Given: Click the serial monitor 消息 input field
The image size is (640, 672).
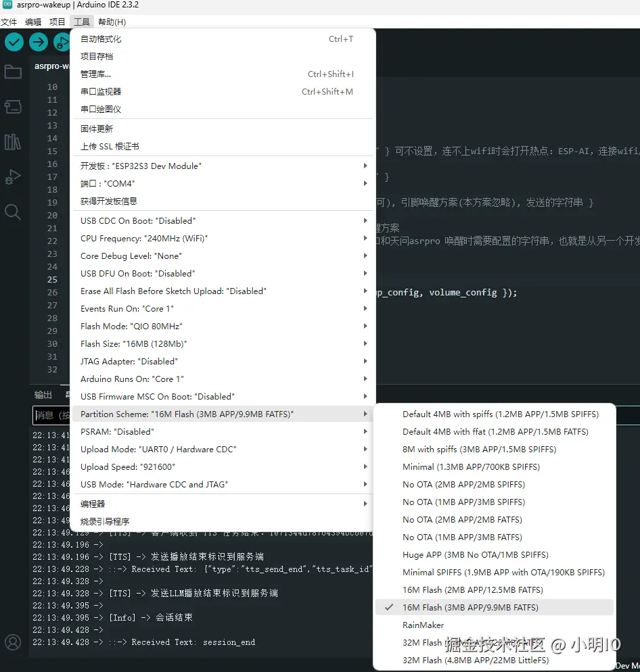Looking at the screenshot, I should click(51, 415).
